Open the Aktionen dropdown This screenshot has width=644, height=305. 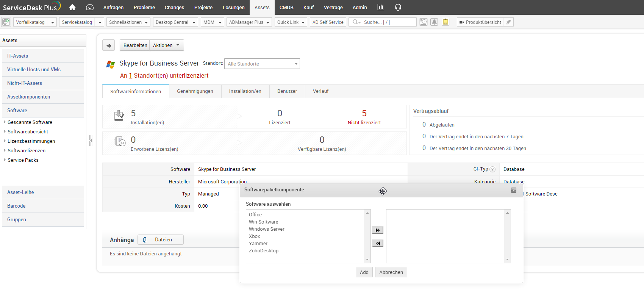(166, 45)
